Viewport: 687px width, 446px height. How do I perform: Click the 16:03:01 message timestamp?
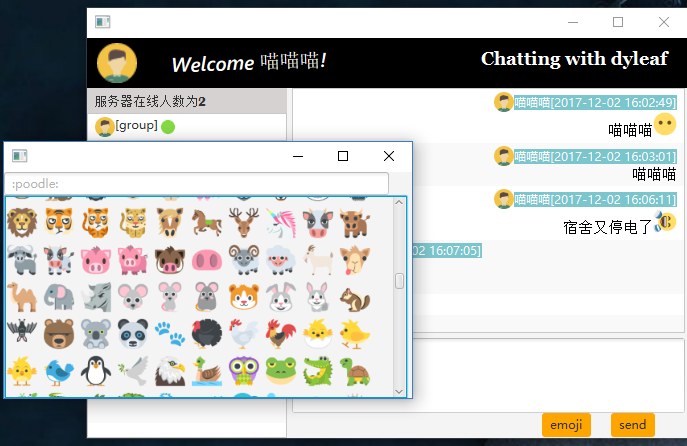(x=595, y=156)
